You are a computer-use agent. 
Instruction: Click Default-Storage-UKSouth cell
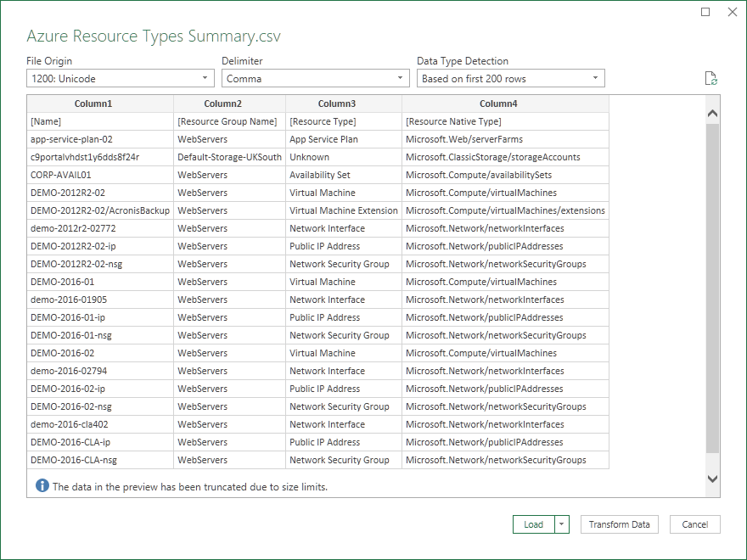[230, 157]
